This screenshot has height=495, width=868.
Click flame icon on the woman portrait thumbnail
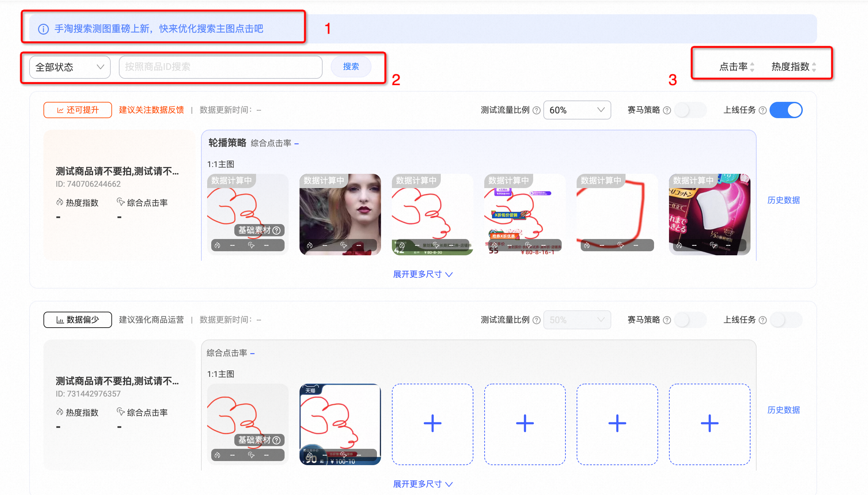click(x=310, y=245)
